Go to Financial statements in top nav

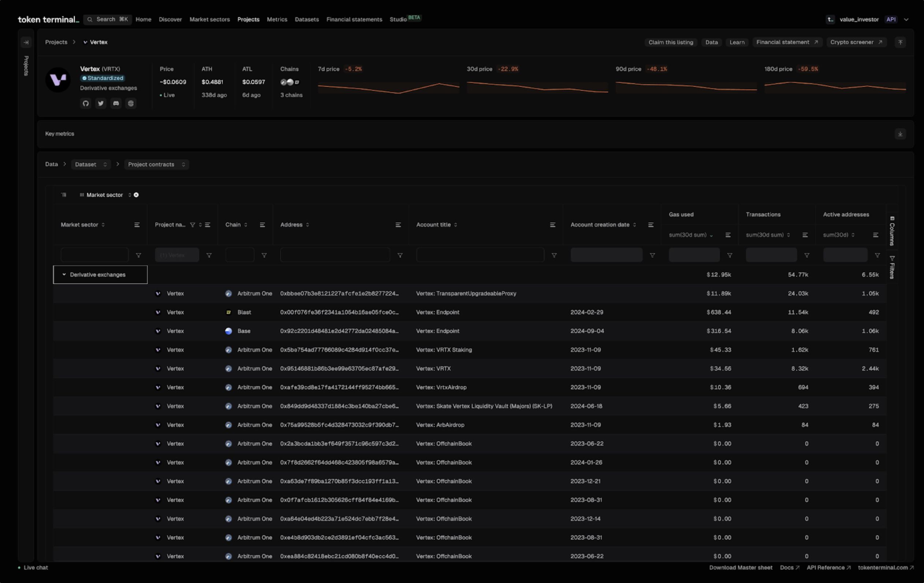coord(354,19)
